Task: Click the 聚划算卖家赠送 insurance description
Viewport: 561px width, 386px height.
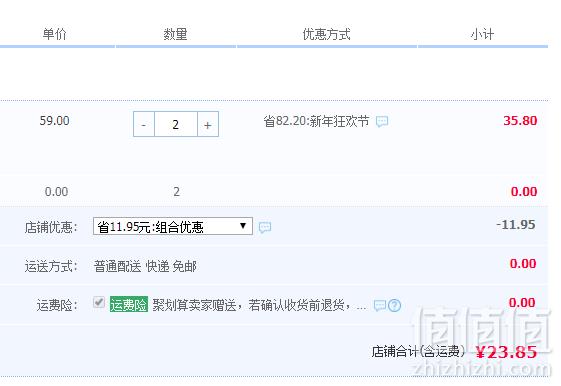Action: (x=259, y=305)
